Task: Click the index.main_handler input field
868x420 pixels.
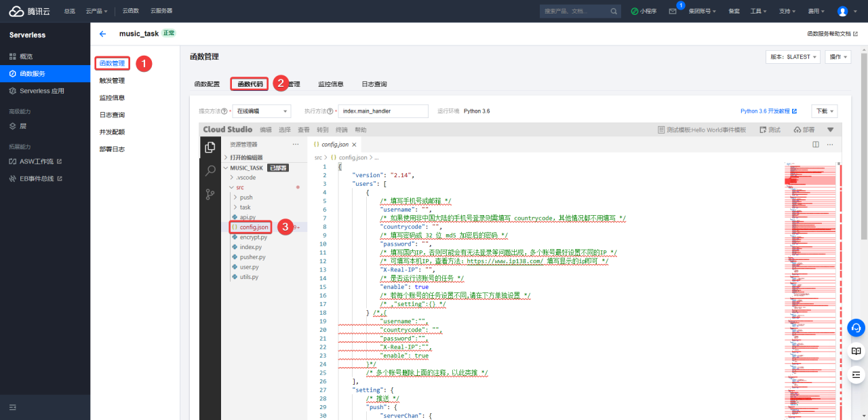Action: pos(383,111)
